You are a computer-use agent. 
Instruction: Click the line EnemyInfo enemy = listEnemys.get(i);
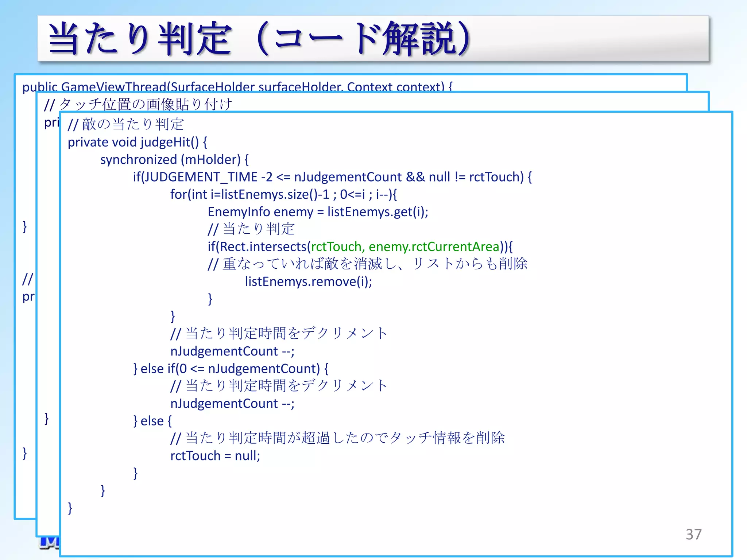point(318,212)
